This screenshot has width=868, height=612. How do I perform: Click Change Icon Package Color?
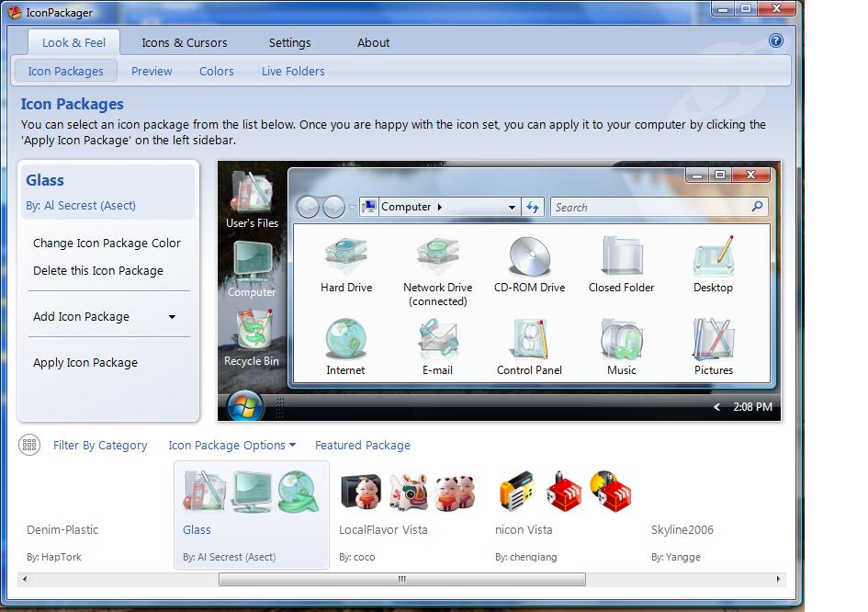[x=107, y=244]
